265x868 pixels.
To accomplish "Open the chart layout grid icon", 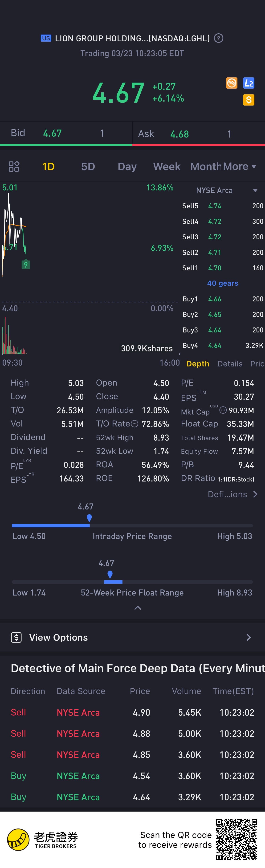I will pyautogui.click(x=14, y=166).
